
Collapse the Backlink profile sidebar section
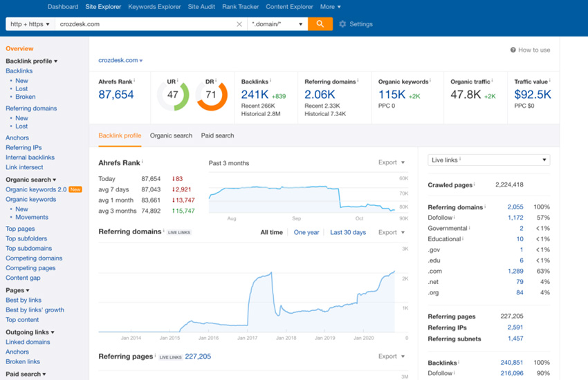click(x=31, y=61)
